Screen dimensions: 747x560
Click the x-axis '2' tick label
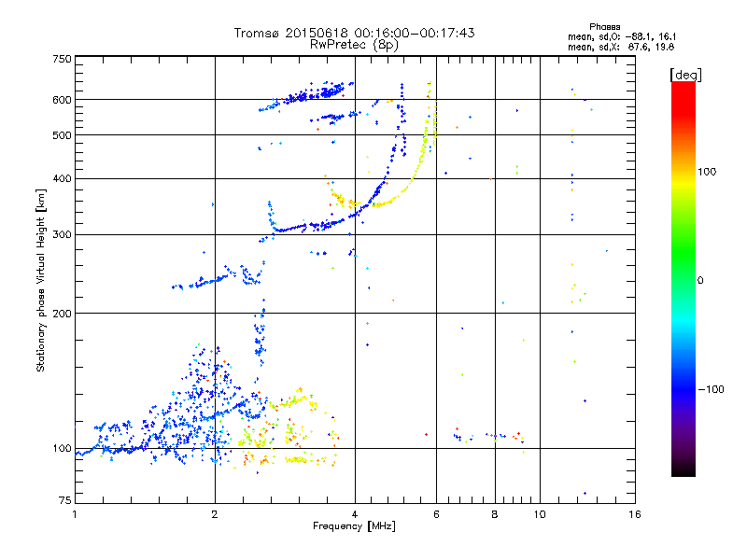215,514
